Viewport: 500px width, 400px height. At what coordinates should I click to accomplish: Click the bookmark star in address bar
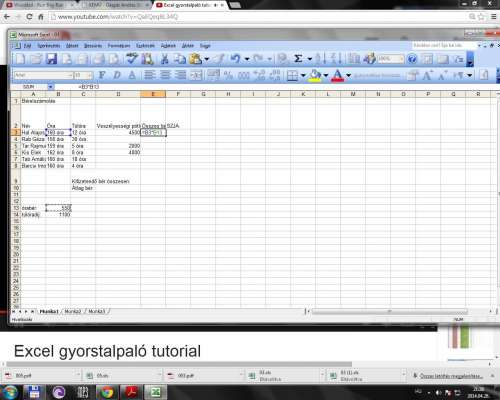pos(481,17)
